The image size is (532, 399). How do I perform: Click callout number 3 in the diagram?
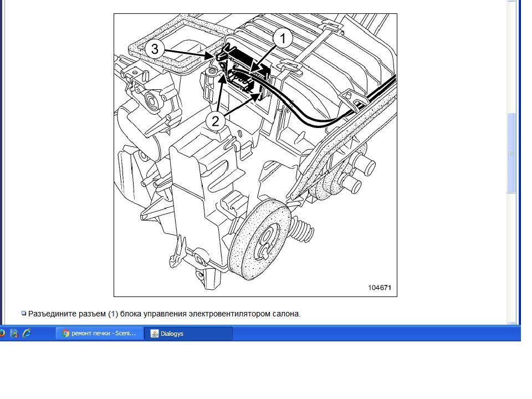point(155,49)
